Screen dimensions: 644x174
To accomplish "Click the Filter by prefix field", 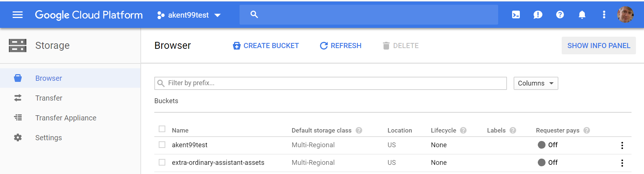I will pyautogui.click(x=331, y=83).
